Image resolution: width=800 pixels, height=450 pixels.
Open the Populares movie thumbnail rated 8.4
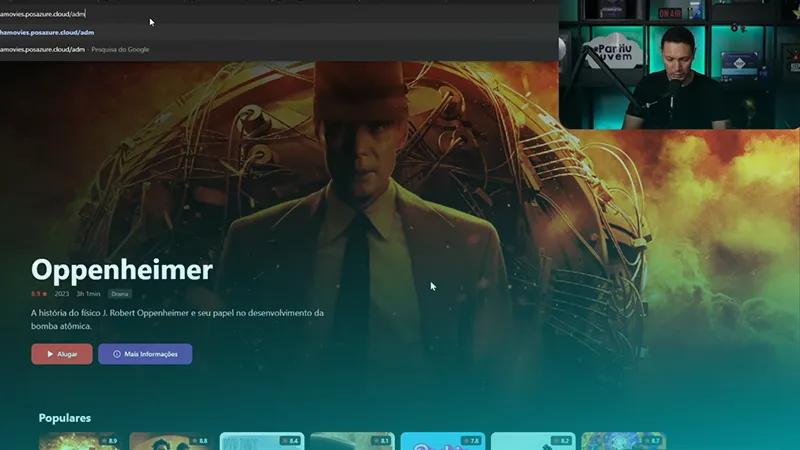(261, 441)
